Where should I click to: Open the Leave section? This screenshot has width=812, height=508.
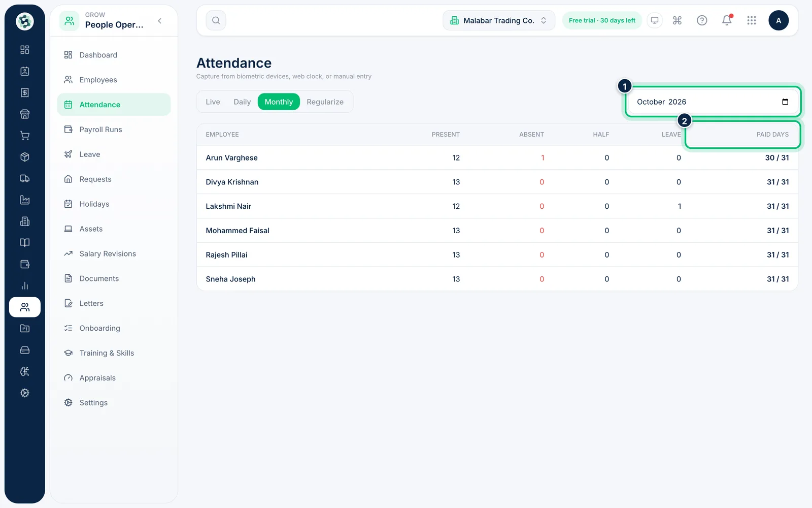[114, 154]
